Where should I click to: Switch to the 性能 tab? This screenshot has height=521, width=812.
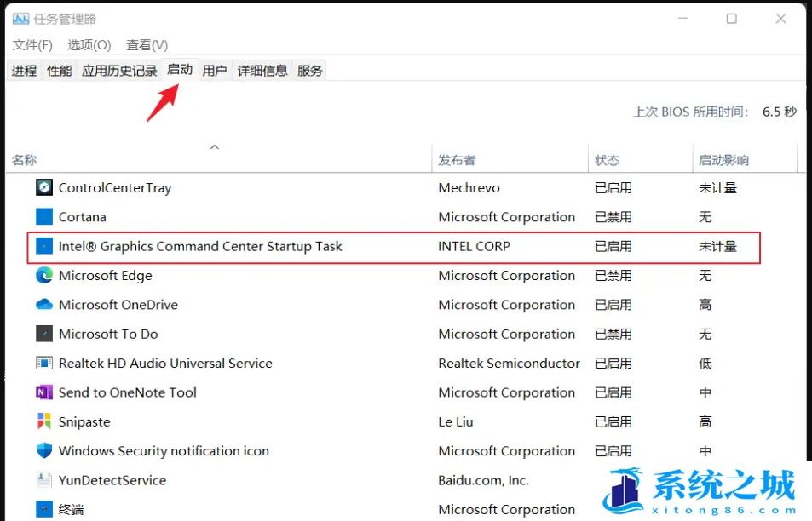[60, 71]
